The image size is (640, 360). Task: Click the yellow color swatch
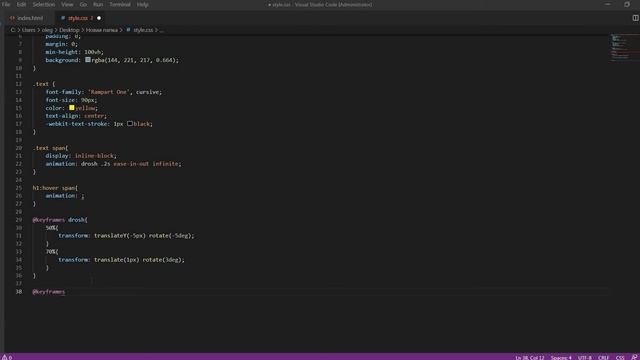click(x=71, y=108)
